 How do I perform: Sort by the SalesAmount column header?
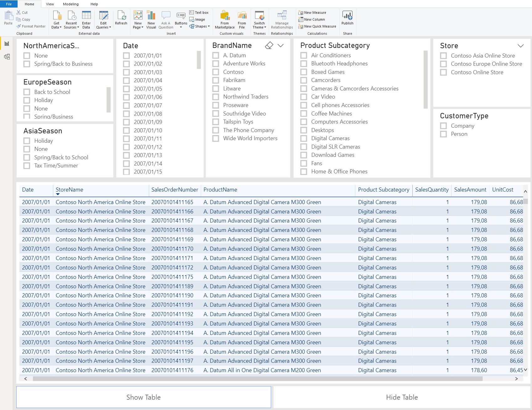coord(470,190)
